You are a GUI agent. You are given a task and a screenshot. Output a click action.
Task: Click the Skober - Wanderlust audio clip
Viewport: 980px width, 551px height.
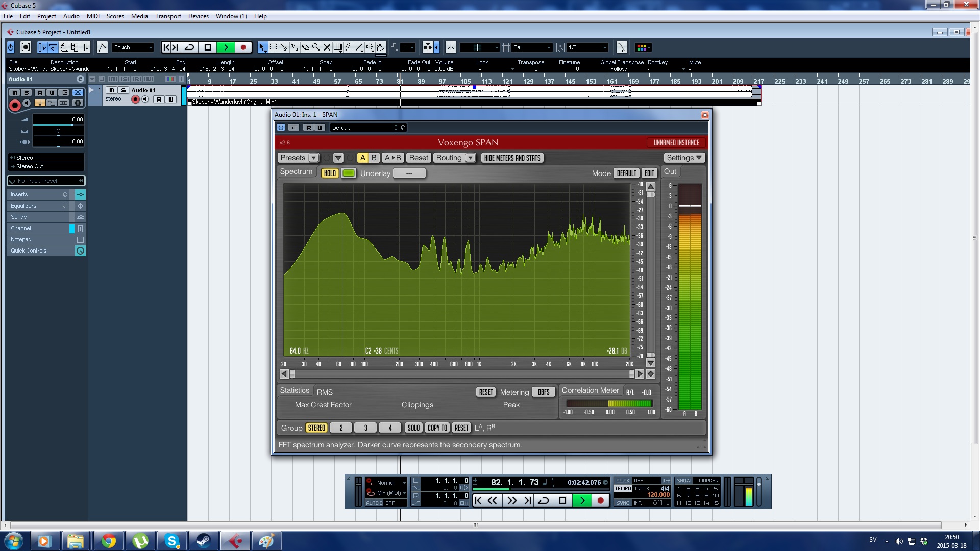point(474,95)
